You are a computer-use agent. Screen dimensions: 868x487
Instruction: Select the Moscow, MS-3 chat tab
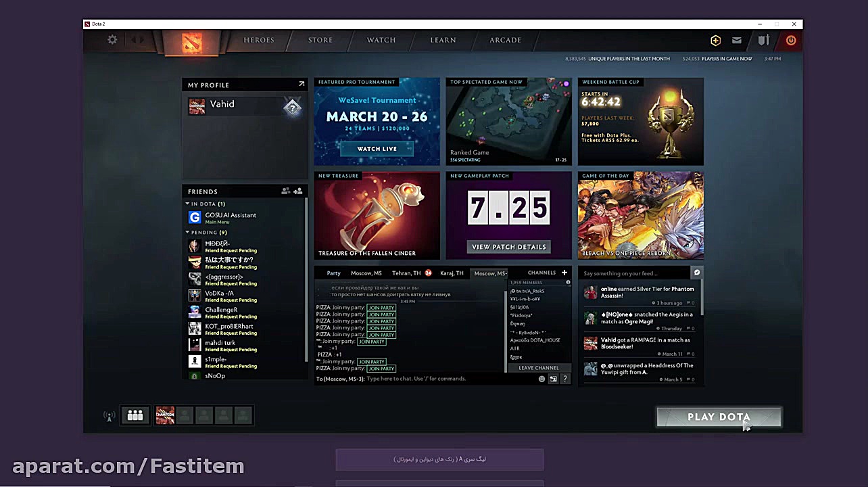490,273
